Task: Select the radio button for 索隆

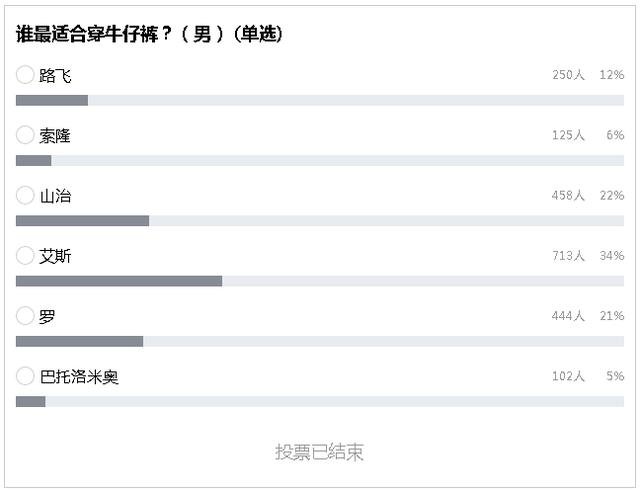Action: pos(25,135)
